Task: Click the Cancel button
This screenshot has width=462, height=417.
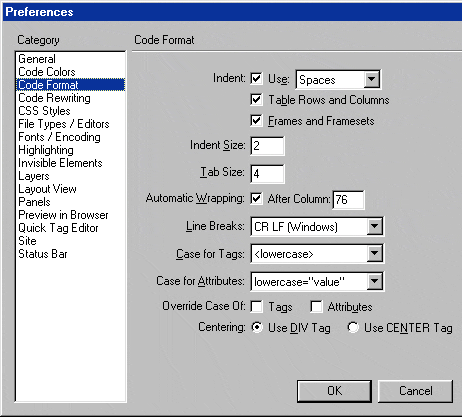Action: coord(416,391)
